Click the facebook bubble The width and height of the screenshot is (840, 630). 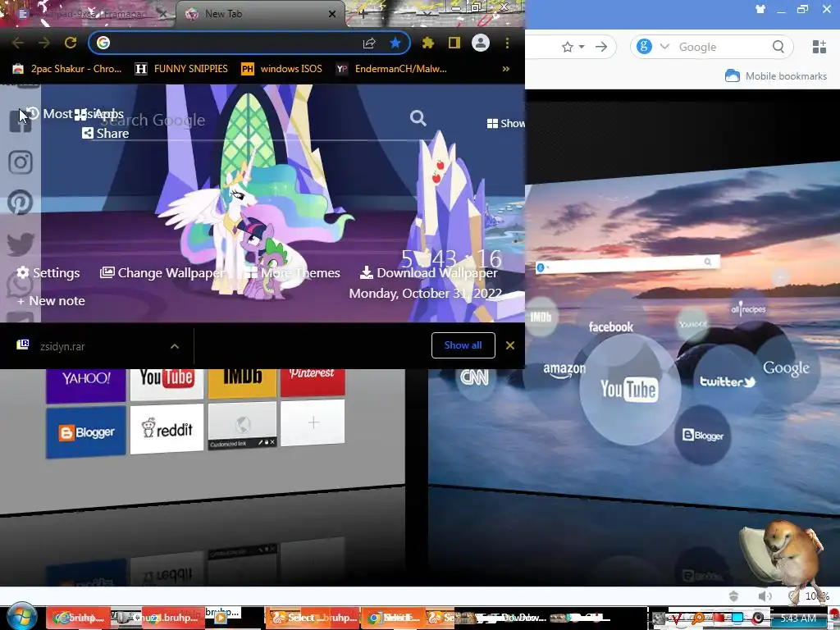610,326
